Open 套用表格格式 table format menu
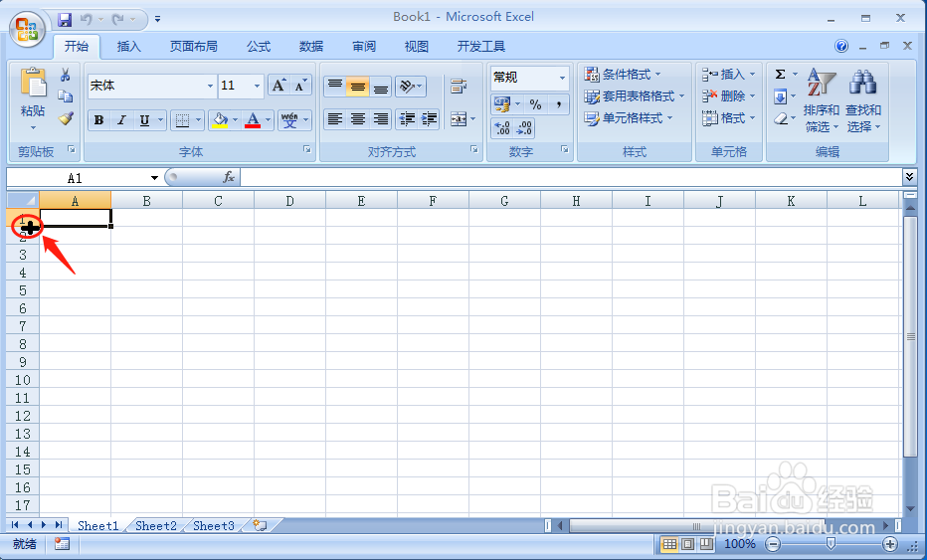Viewport: 927px width, 560px height. point(634,95)
